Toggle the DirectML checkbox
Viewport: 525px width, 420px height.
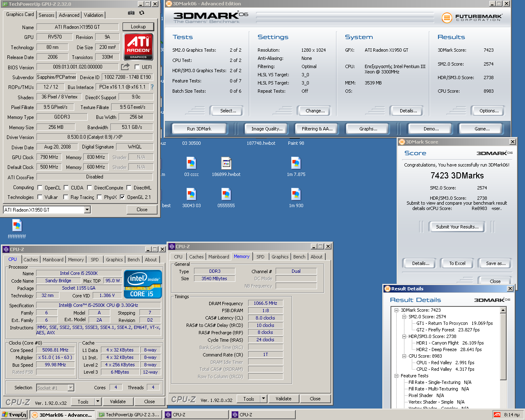tap(129, 188)
